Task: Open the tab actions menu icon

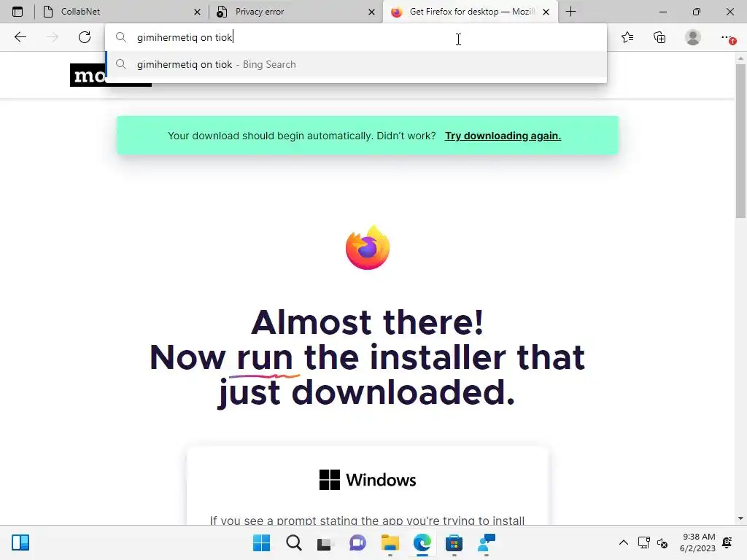Action: (18, 12)
